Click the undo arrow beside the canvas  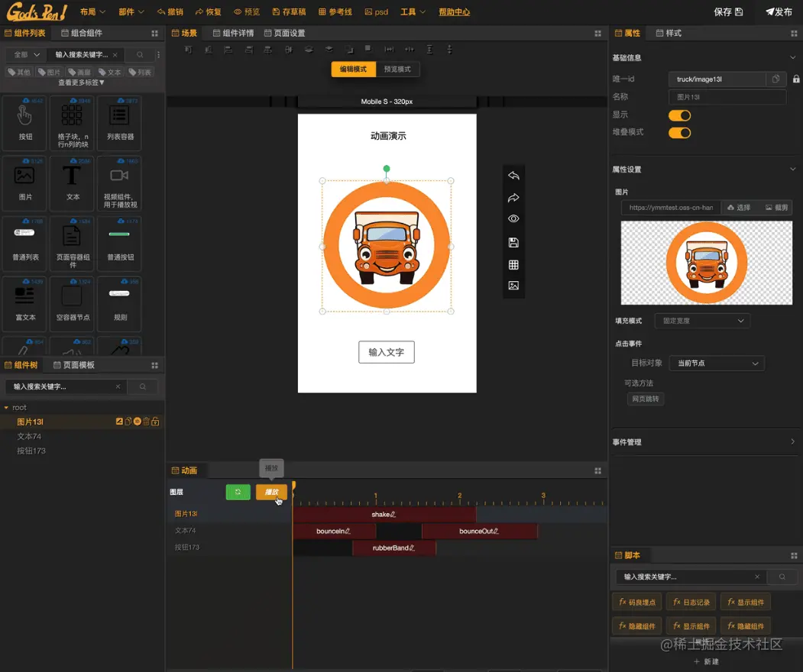[513, 176]
